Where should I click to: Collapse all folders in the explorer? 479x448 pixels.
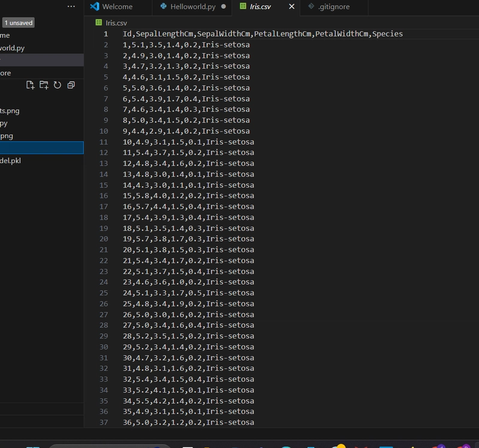coord(71,85)
